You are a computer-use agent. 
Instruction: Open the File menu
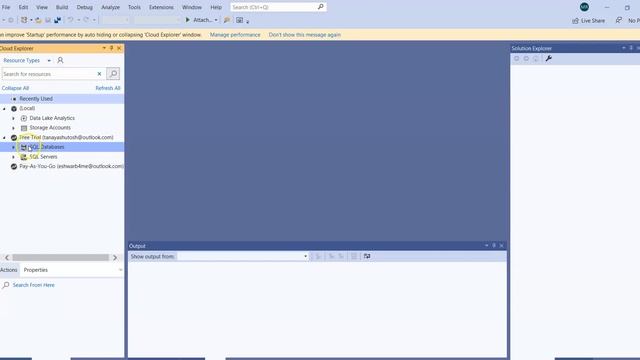[x=6, y=7]
